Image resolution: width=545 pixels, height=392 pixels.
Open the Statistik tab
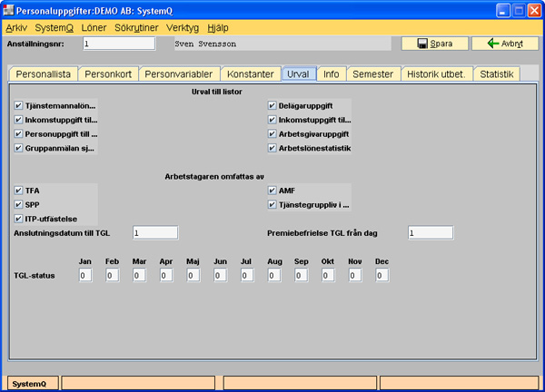(496, 74)
